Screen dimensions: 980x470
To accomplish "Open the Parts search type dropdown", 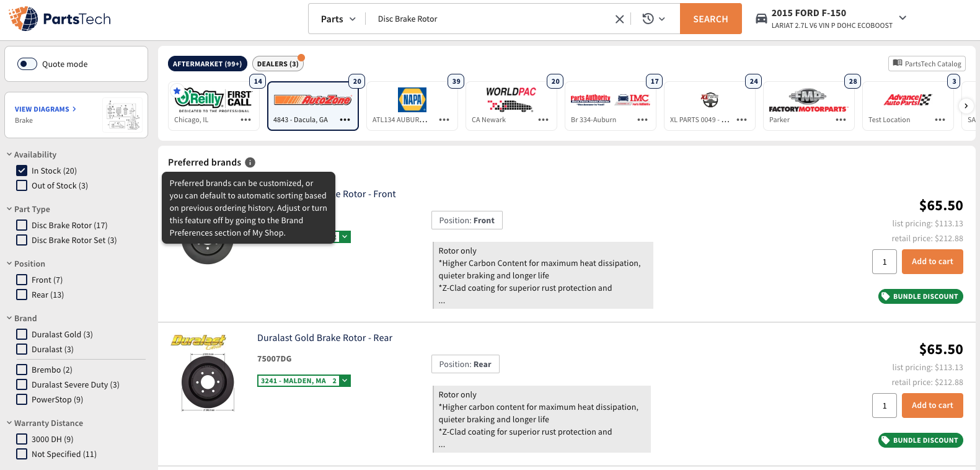I will (x=338, y=19).
